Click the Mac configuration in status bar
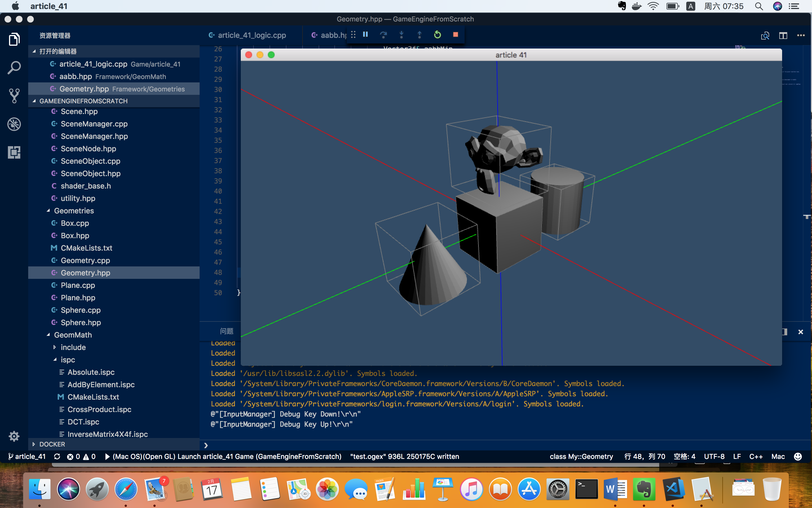Screen dimensions: 812x508 click(x=778, y=456)
